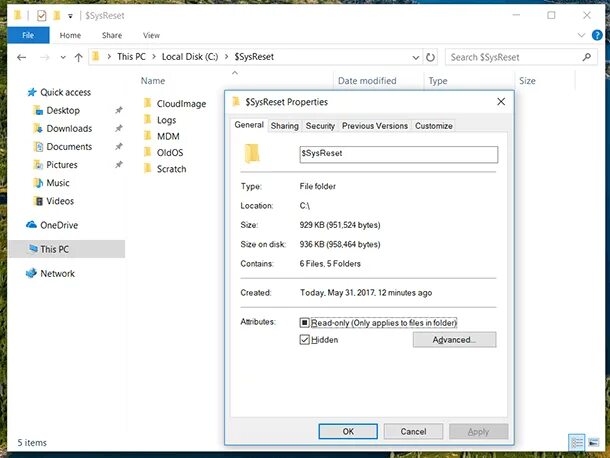The height and width of the screenshot is (458, 610).
Task: Open the View ribbon tab
Action: point(151,35)
